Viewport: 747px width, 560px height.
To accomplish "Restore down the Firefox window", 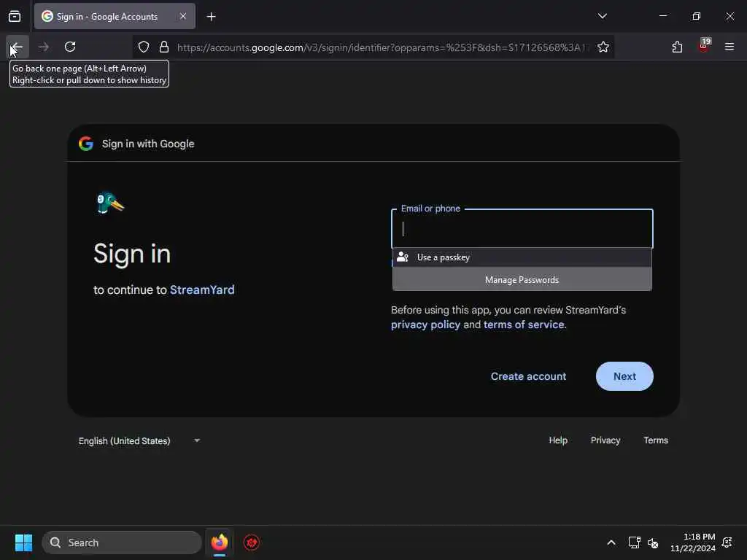I will [x=696, y=16].
